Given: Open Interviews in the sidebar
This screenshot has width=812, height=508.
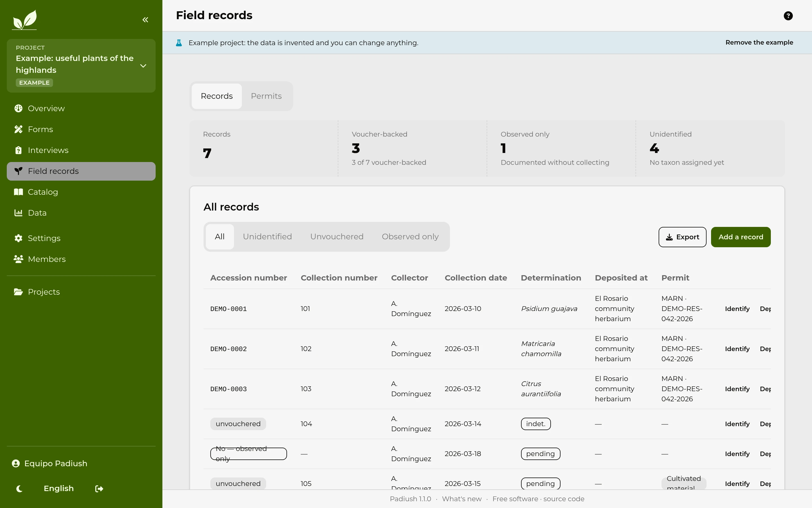Looking at the screenshot, I should click(x=81, y=150).
